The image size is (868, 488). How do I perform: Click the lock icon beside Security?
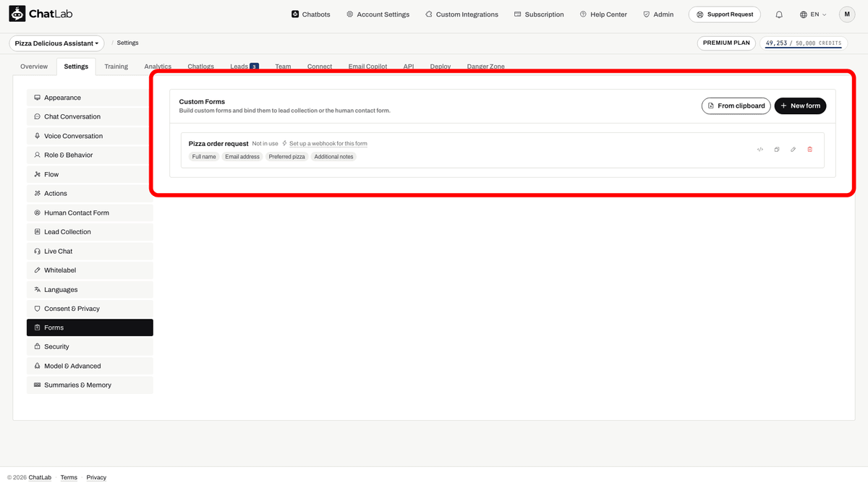tap(37, 347)
